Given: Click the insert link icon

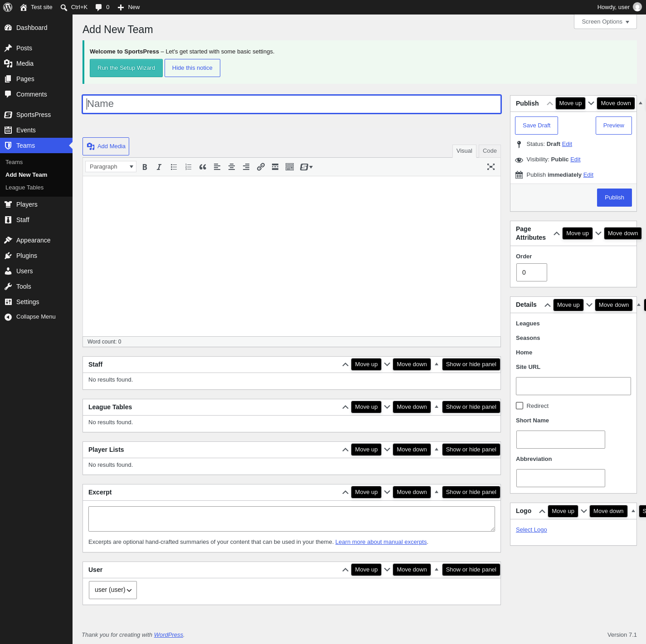Looking at the screenshot, I should click(261, 167).
